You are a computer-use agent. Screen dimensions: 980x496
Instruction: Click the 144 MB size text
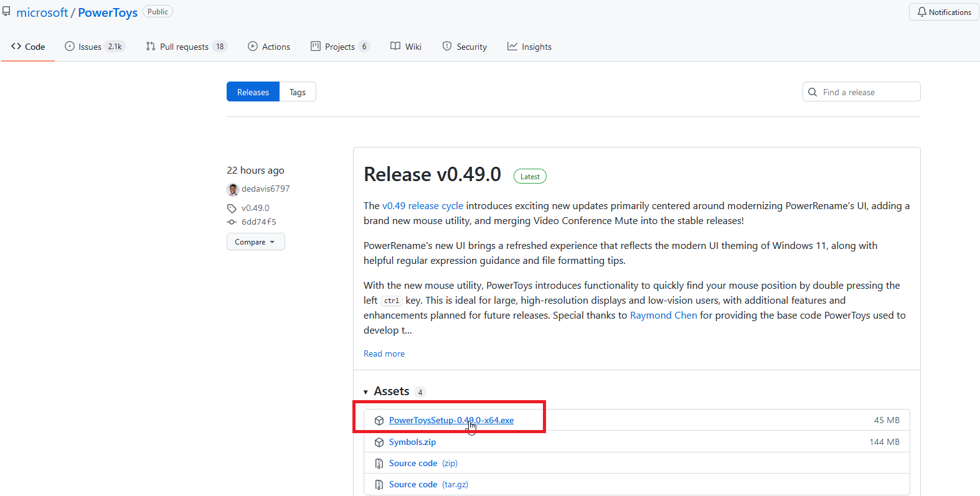pyautogui.click(x=884, y=442)
